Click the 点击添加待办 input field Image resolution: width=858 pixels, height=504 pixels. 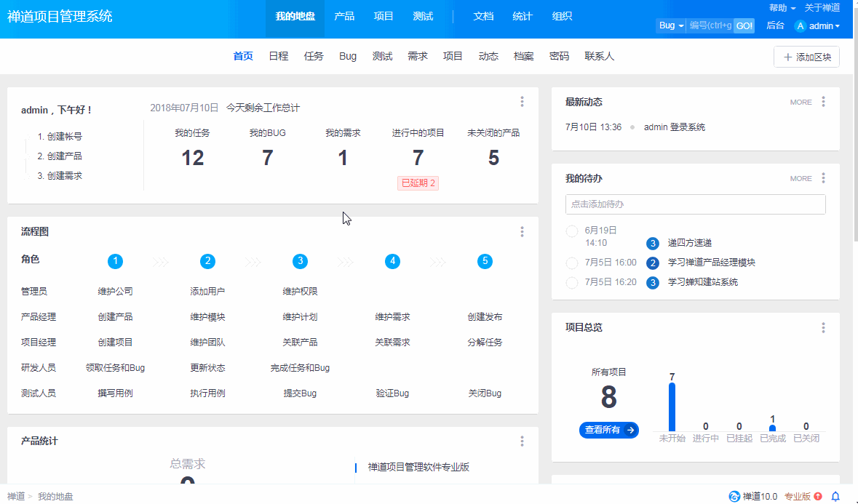[695, 204]
